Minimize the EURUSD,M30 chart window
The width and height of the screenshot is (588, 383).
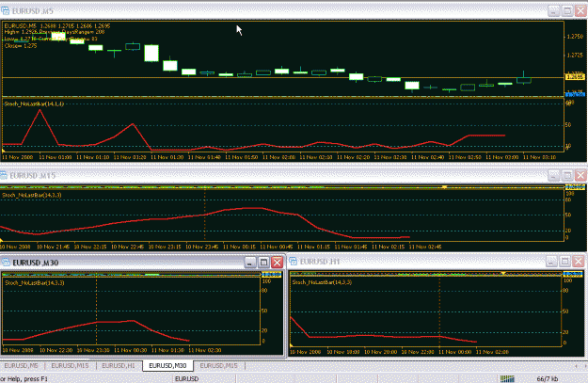tap(250, 263)
